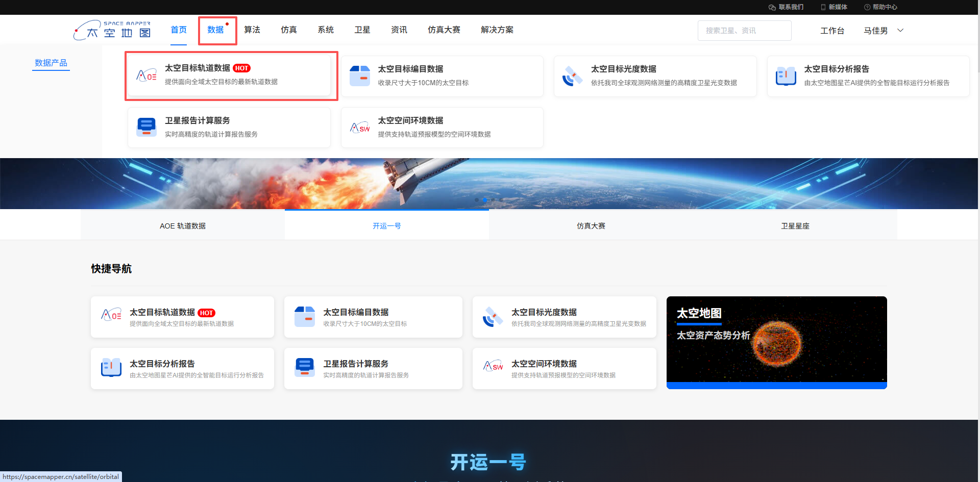980x482 pixels.
Task: Click the AOE icon on 太空目标轨道数据 card
Action: click(x=146, y=75)
